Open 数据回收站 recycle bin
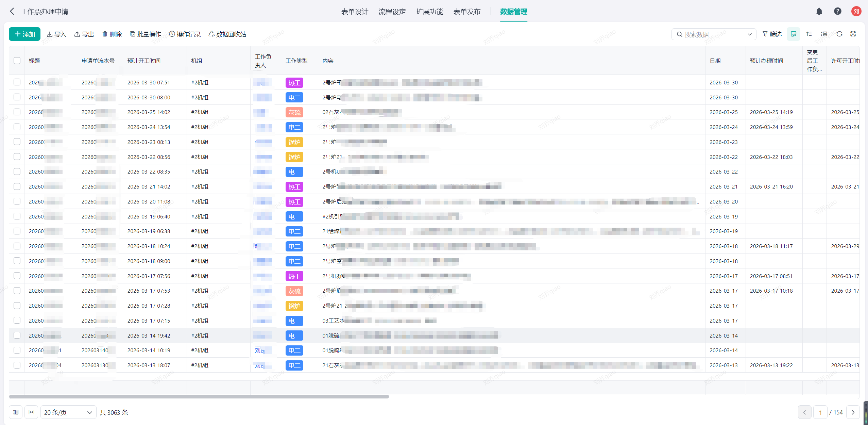868x425 pixels. [x=227, y=34]
